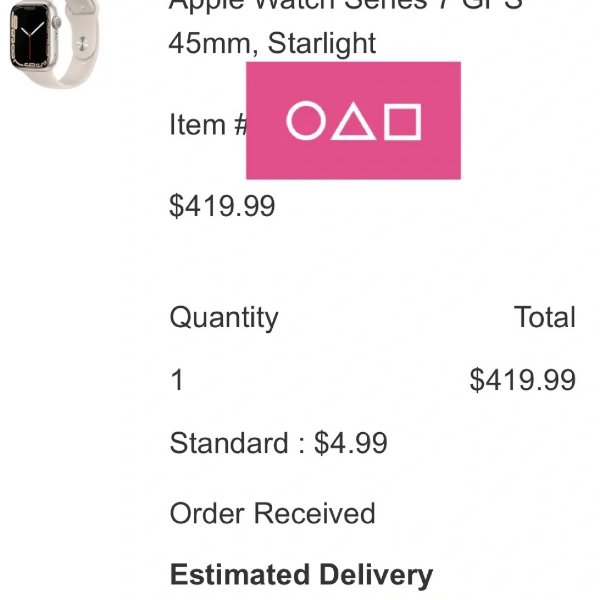Click the triangle shape in the pink box
The height and width of the screenshot is (600, 600).
coord(354,121)
